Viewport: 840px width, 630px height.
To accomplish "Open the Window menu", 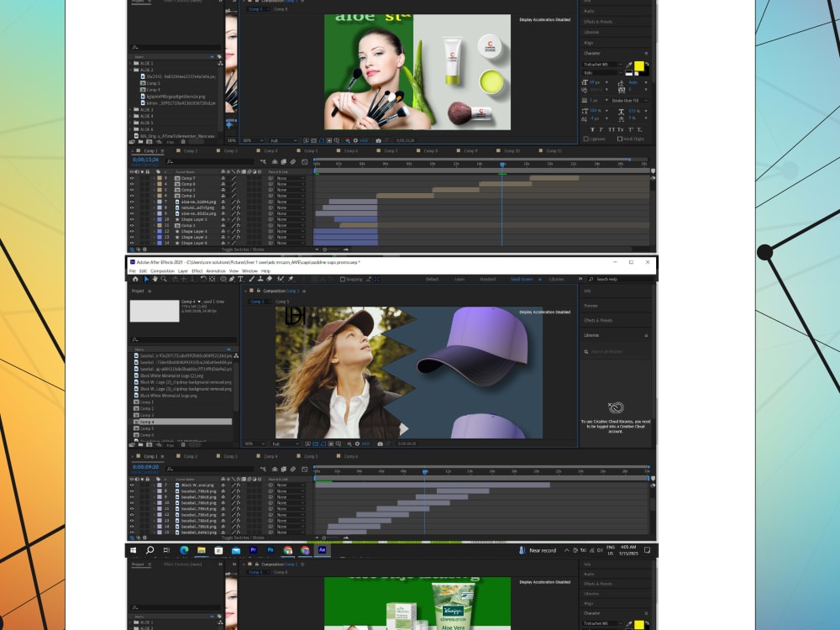I will click(249, 271).
